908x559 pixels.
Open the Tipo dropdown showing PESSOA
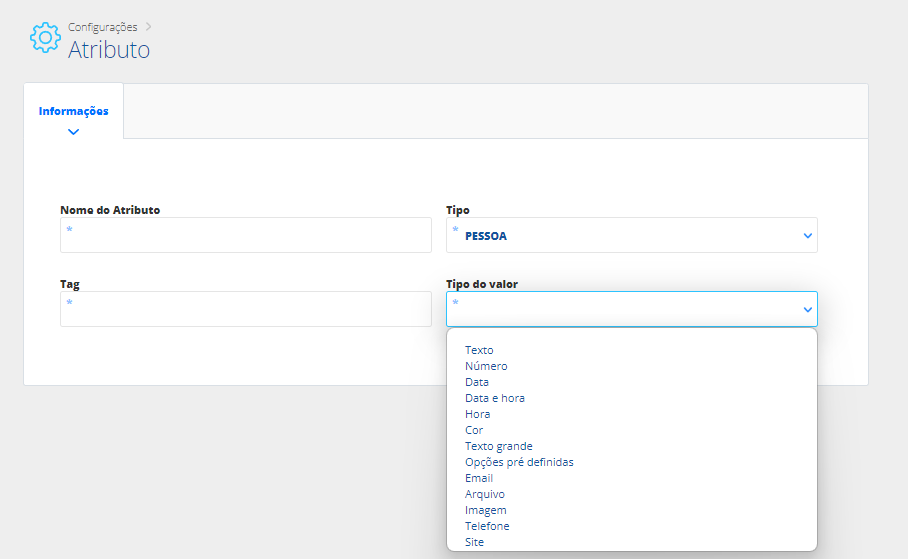(631, 235)
